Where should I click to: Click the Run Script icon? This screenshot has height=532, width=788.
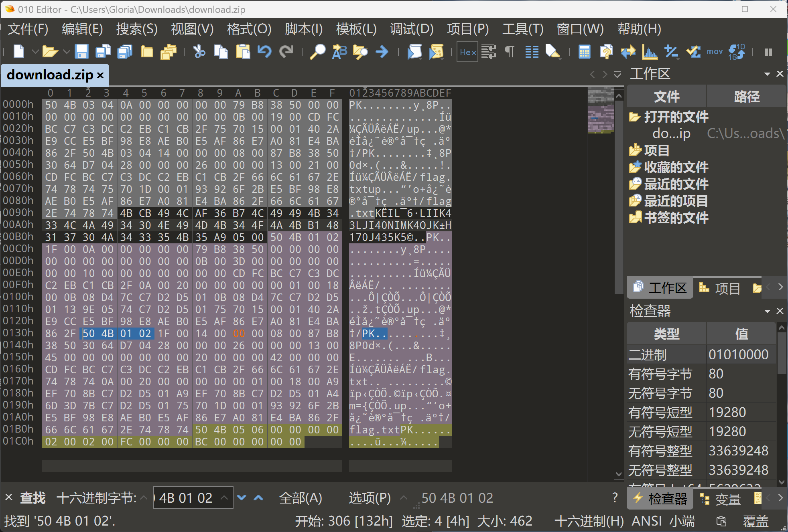point(414,52)
